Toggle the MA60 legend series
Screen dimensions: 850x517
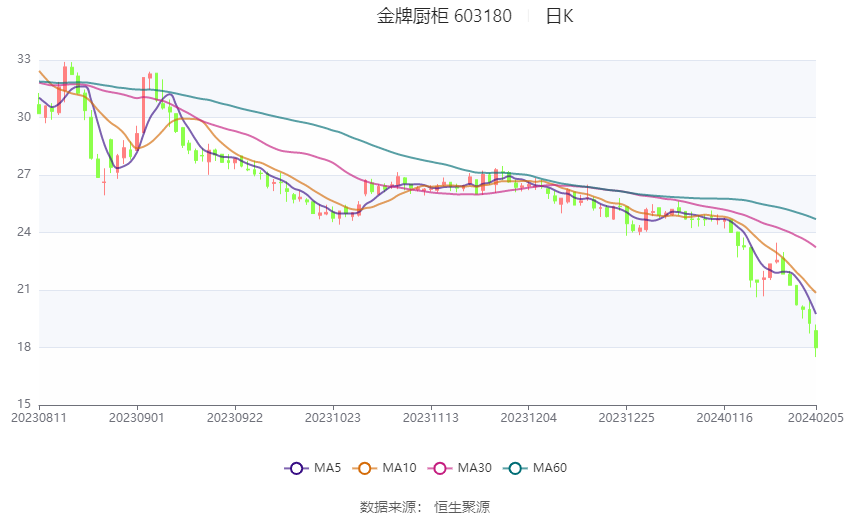[x=535, y=468]
